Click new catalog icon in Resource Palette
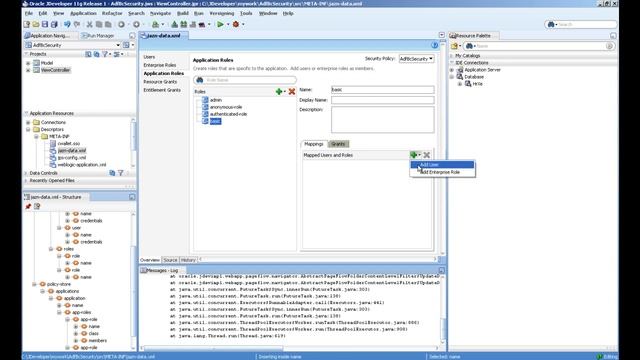 pyautogui.click(x=454, y=46)
